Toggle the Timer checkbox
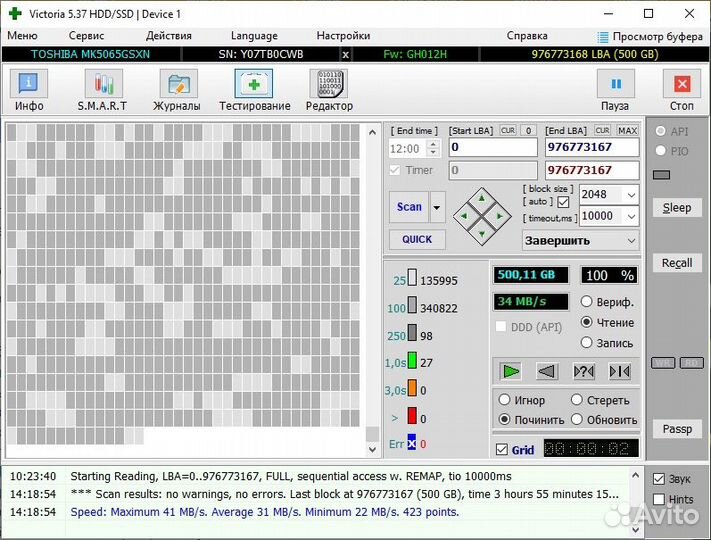Viewport: 711px width, 540px height. tap(395, 170)
